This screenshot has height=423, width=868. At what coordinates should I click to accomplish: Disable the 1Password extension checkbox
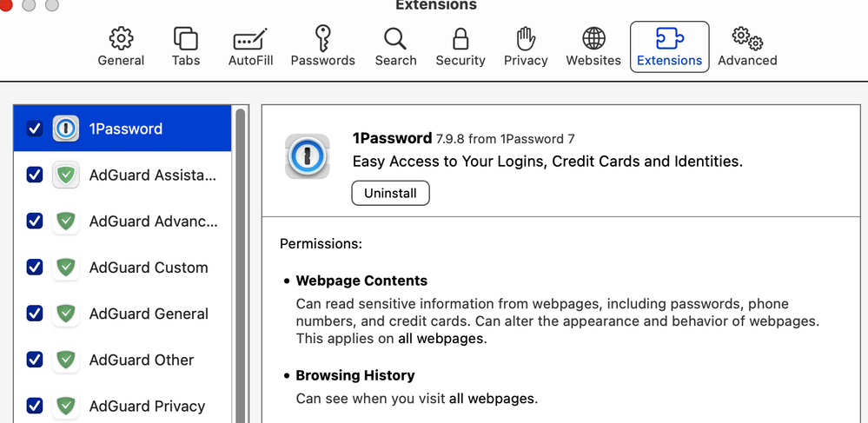[x=35, y=129]
